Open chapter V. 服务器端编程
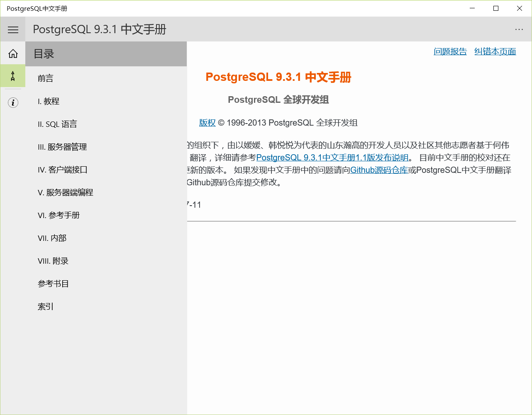The image size is (532, 415). (x=106, y=192)
